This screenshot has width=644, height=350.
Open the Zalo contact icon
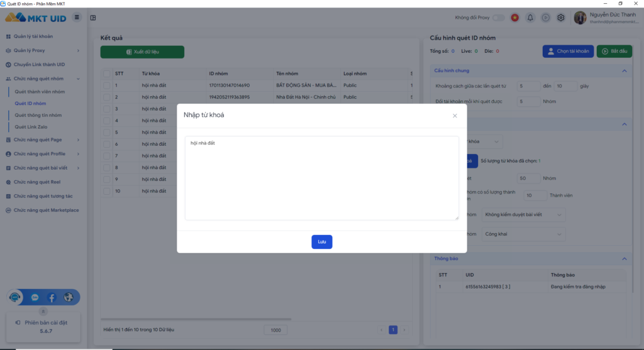point(35,297)
